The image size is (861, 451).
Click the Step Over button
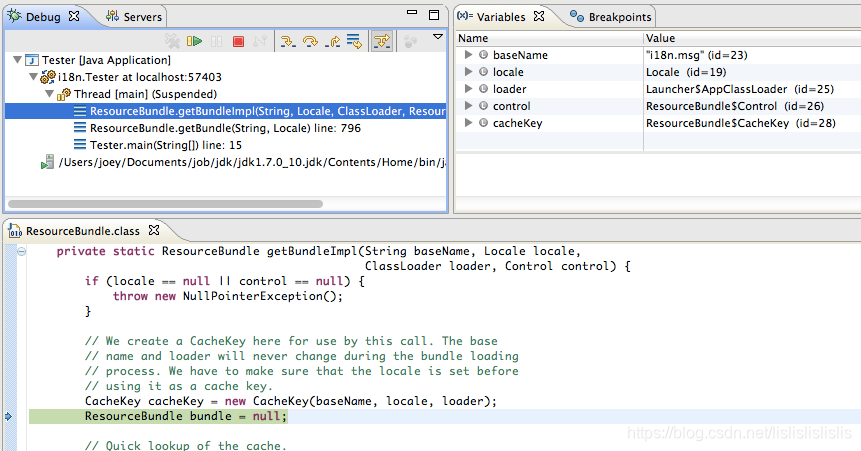(310, 41)
